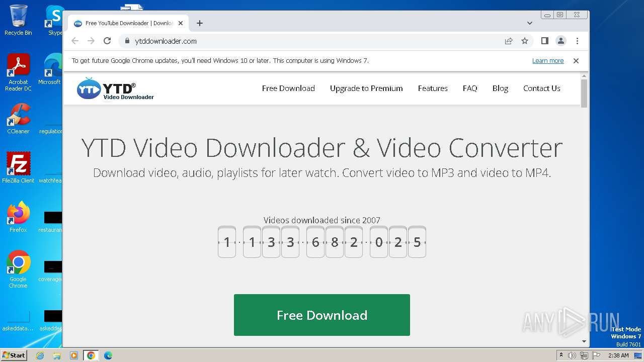Click the ytddownloader.com address bar

click(312, 41)
